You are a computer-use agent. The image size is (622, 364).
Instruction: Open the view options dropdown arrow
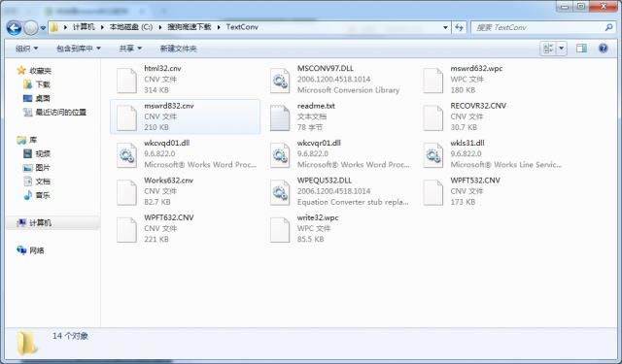pyautogui.click(x=562, y=49)
